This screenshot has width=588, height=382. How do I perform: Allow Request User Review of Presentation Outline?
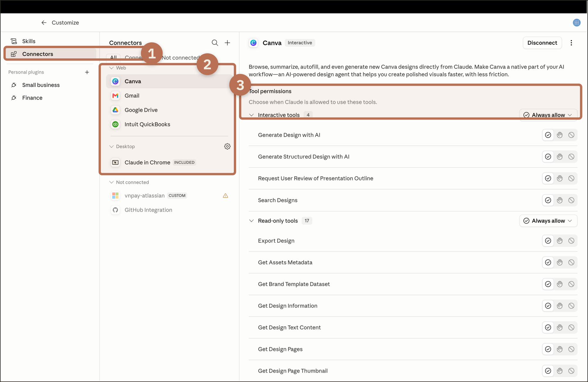click(x=548, y=178)
